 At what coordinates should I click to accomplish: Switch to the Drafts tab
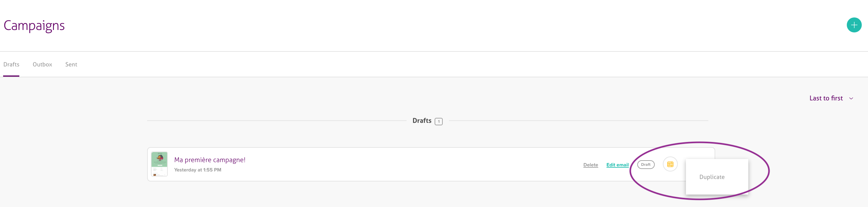(11, 65)
